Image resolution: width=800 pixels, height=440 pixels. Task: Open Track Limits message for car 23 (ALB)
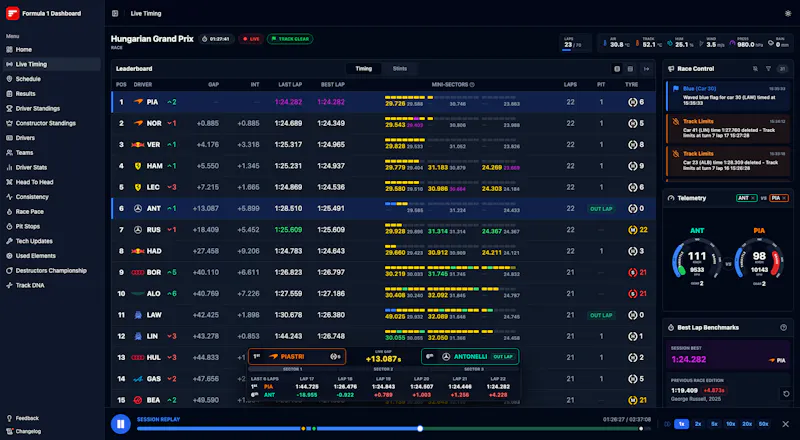[728, 161]
